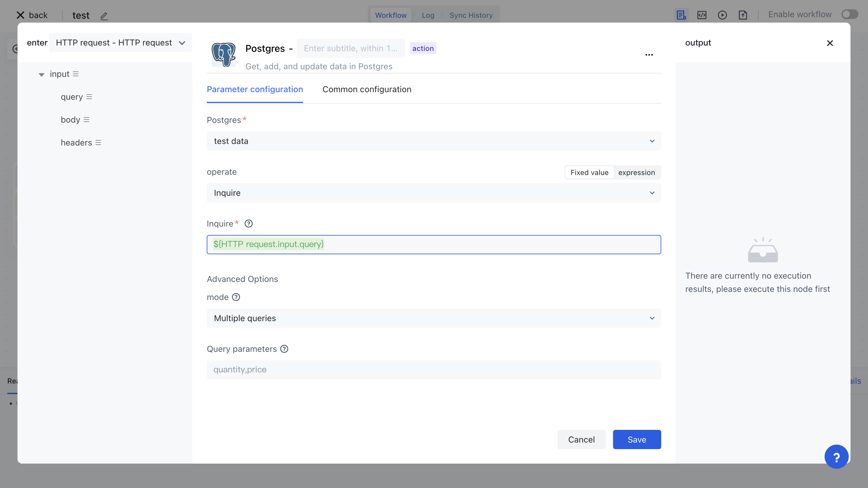Open the Parameter configuration tab

pyautogui.click(x=255, y=89)
